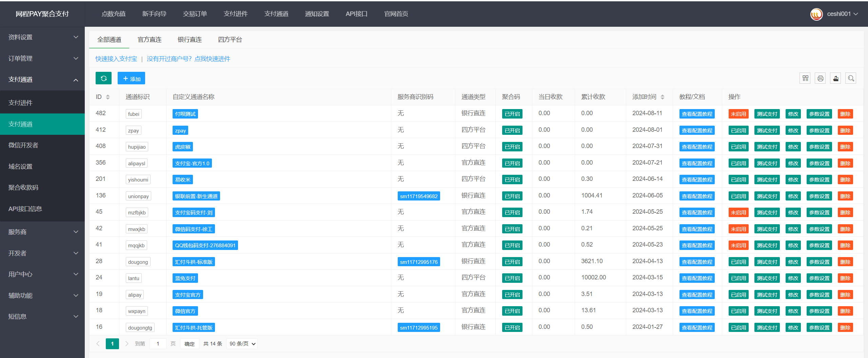Click the previous page arrow in pagination

98,343
